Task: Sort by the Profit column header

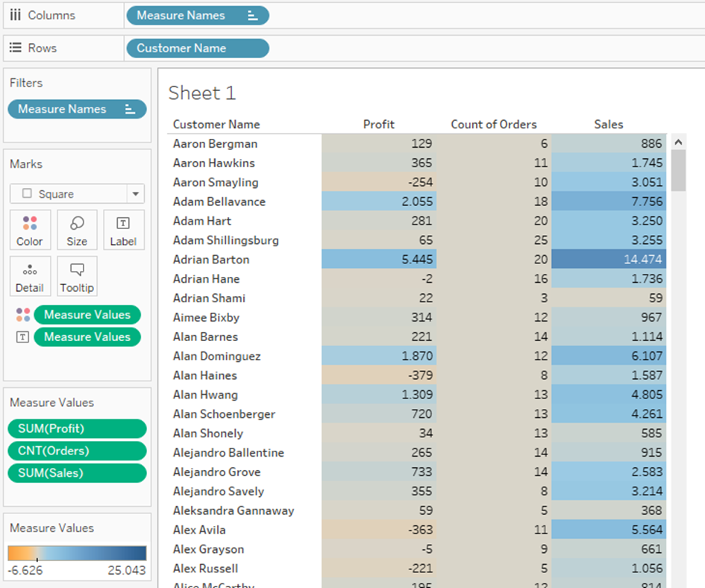Action: (379, 125)
